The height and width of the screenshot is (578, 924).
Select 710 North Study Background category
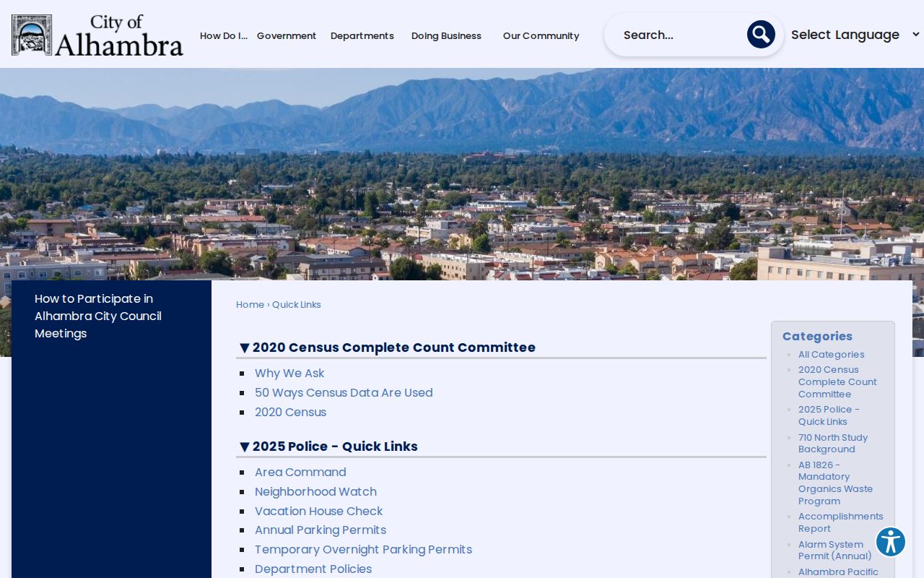(x=833, y=444)
